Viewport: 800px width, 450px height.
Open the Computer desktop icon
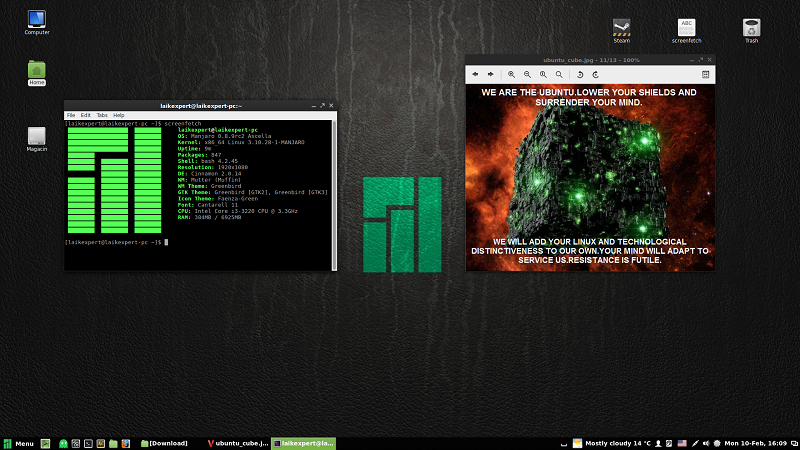coord(37,19)
